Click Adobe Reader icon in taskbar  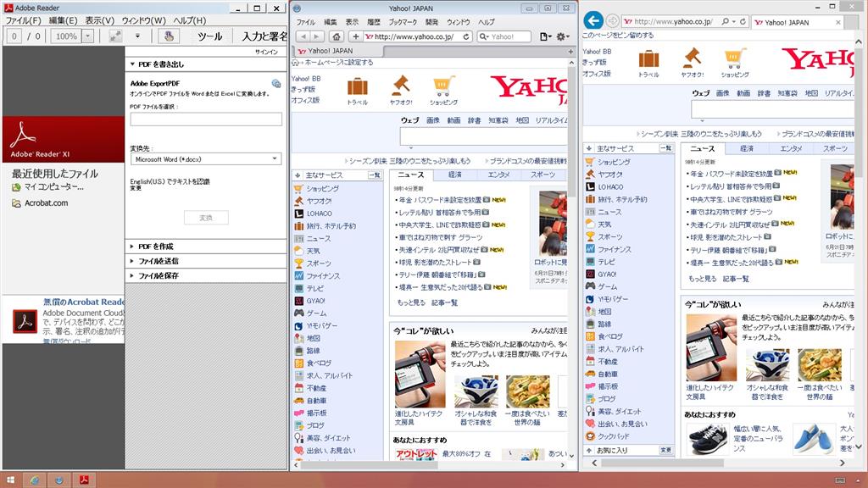[84, 480]
